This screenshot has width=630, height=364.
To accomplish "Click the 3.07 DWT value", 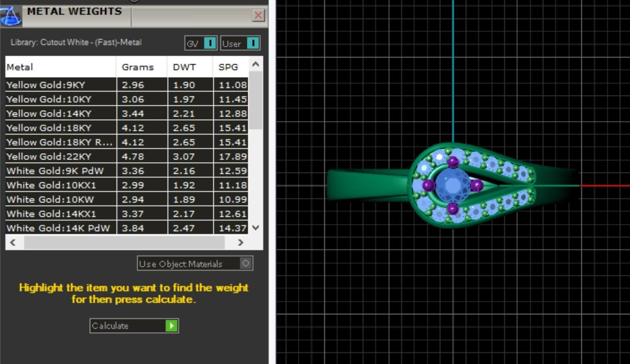I will pos(184,156).
